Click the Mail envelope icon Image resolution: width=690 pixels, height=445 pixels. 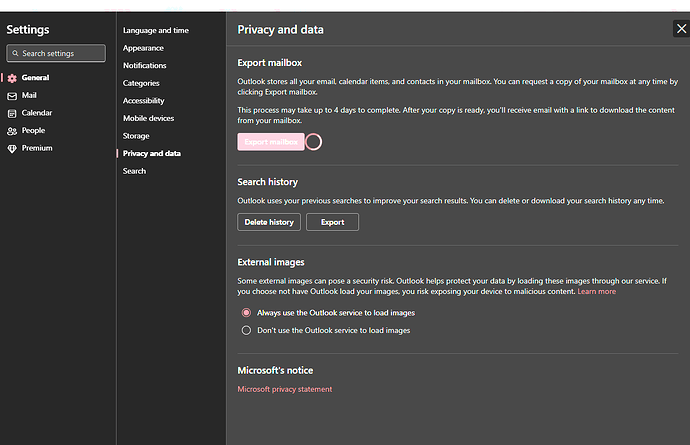[12, 96]
